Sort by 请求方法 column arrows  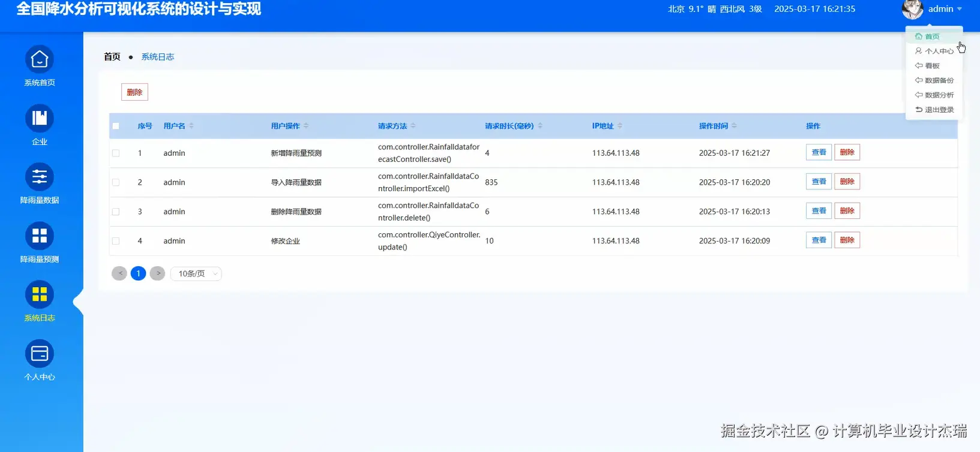click(413, 126)
